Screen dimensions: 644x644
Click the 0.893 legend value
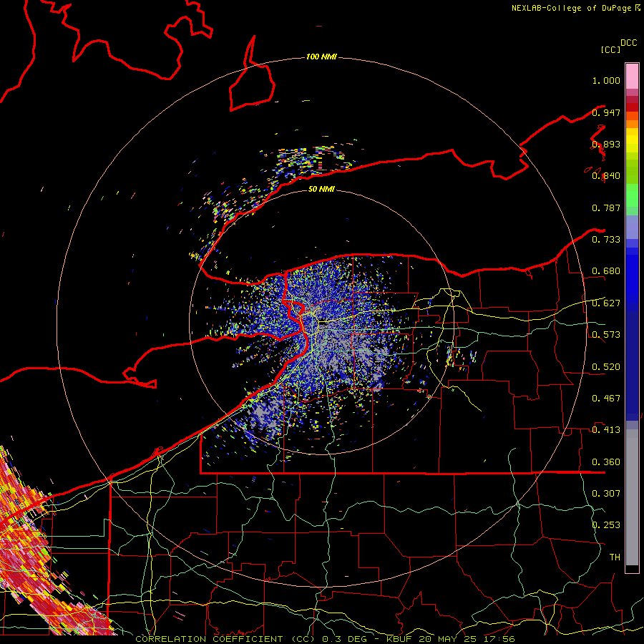pyautogui.click(x=606, y=144)
